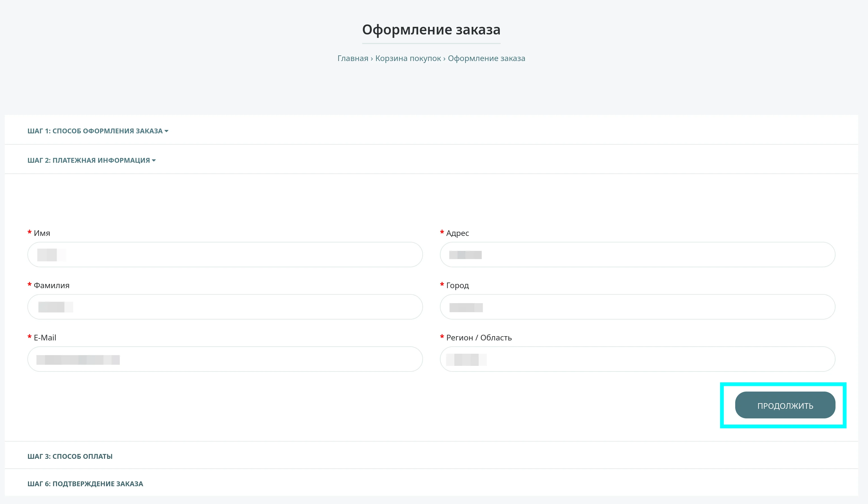Click the Адрес input field
The width and height of the screenshot is (868, 504).
637,255
